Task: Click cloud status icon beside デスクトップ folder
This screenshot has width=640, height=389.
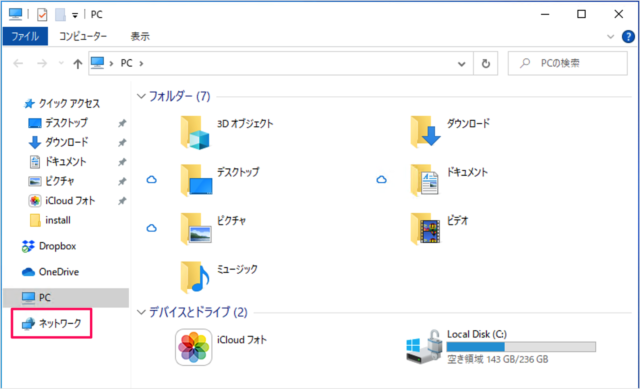Action: tap(151, 180)
